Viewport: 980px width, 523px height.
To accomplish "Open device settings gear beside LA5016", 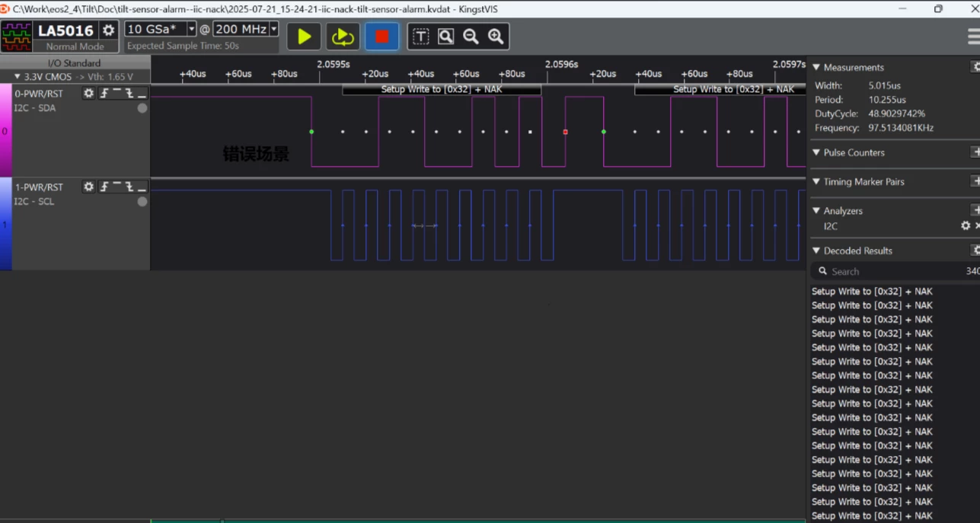I will 109,30.
